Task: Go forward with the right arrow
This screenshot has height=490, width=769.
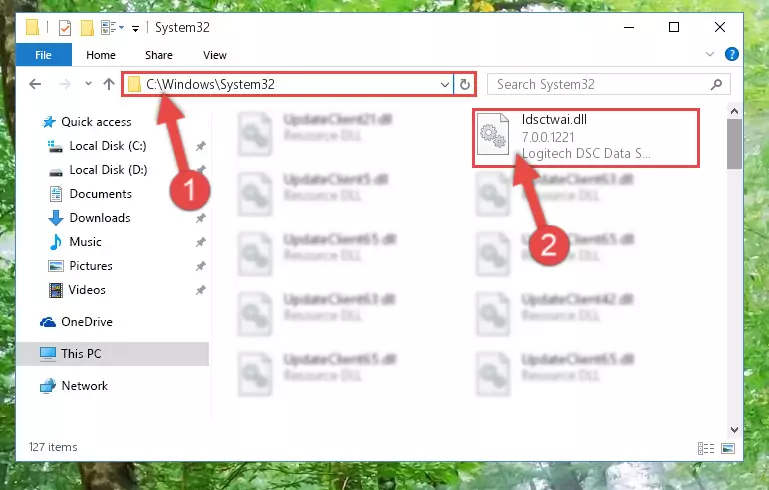Action: point(64,84)
